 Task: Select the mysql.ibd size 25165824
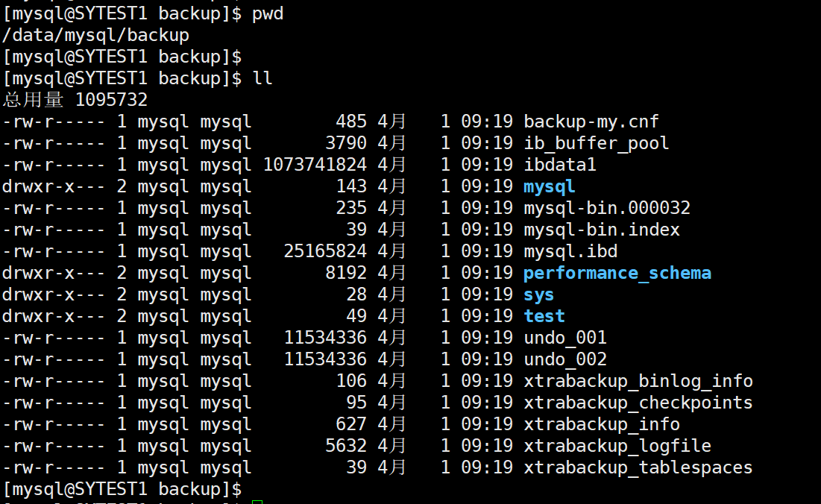325,251
